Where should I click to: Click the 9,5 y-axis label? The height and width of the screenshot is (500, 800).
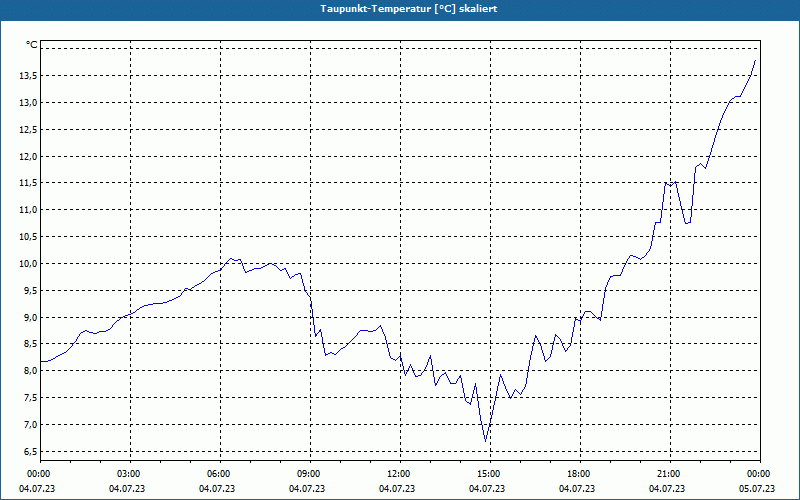pyautogui.click(x=30, y=290)
